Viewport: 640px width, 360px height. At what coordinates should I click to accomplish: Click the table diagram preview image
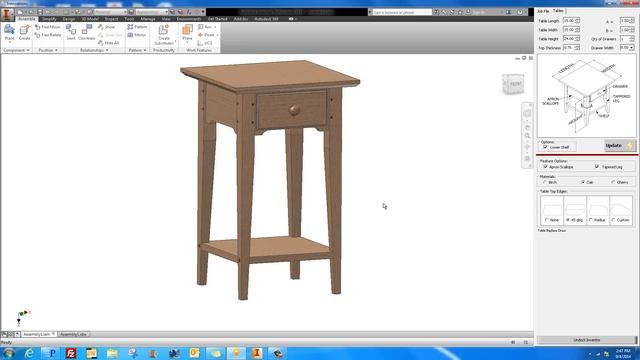tap(587, 96)
